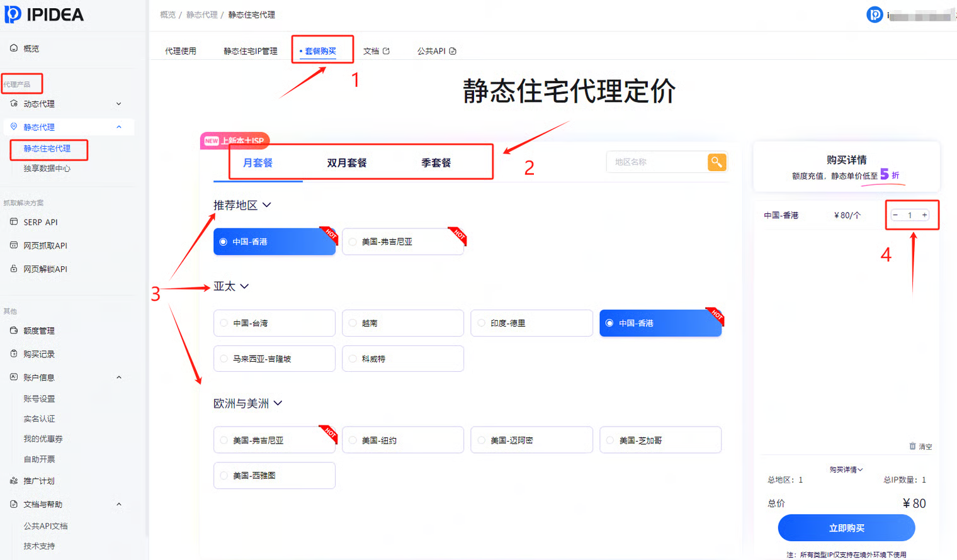Collapse the 推荐地区 section

[x=267, y=205]
